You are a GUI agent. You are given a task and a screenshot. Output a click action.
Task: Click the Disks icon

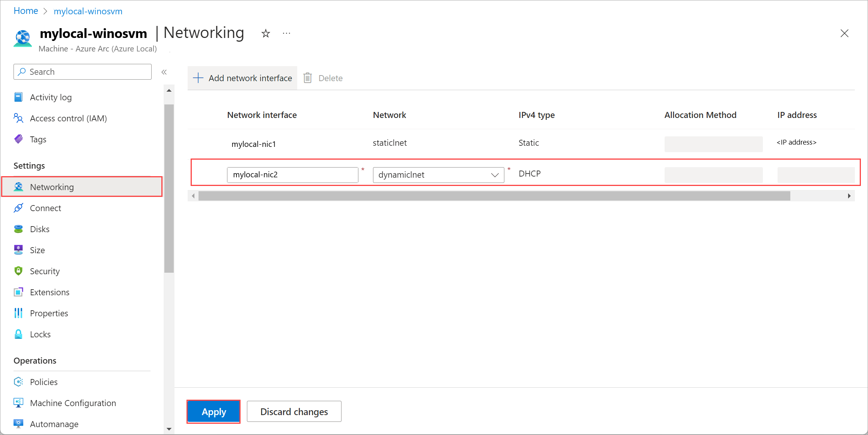[x=18, y=229]
